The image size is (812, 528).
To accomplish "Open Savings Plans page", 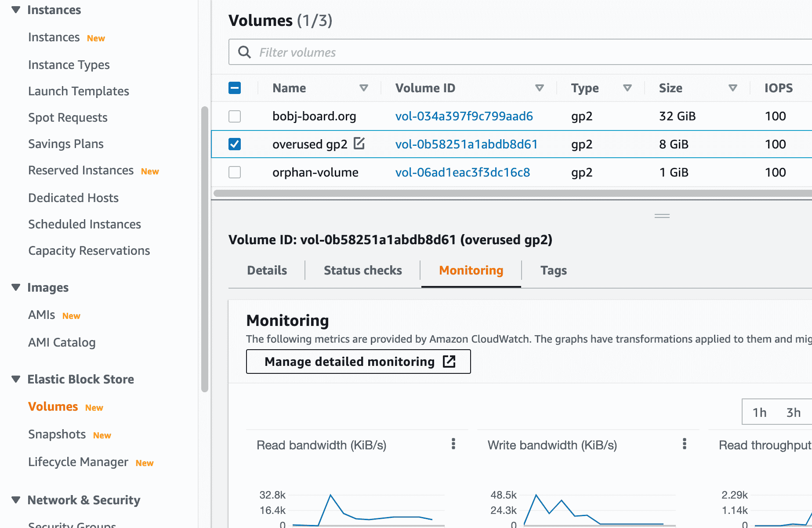I will pyautogui.click(x=65, y=144).
